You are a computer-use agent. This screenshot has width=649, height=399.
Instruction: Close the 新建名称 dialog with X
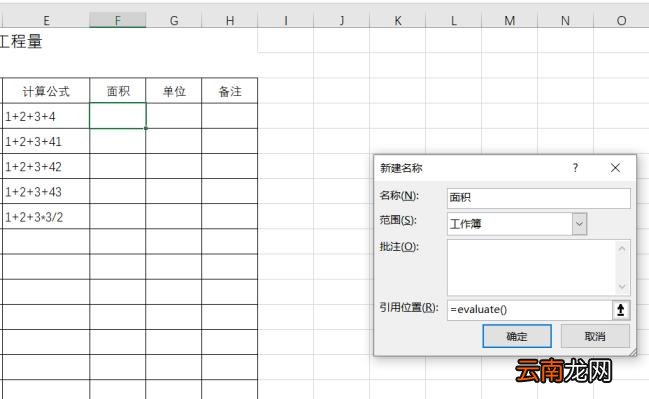tap(615, 168)
